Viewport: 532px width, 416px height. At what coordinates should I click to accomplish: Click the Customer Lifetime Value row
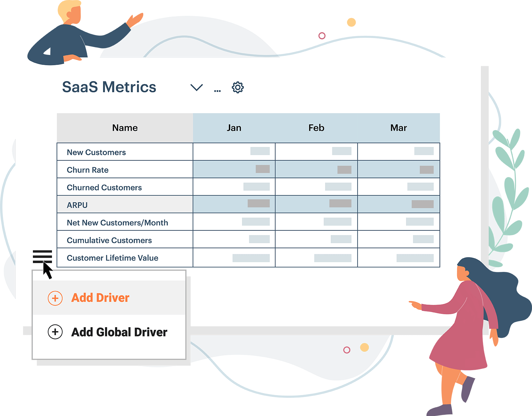[x=112, y=258]
